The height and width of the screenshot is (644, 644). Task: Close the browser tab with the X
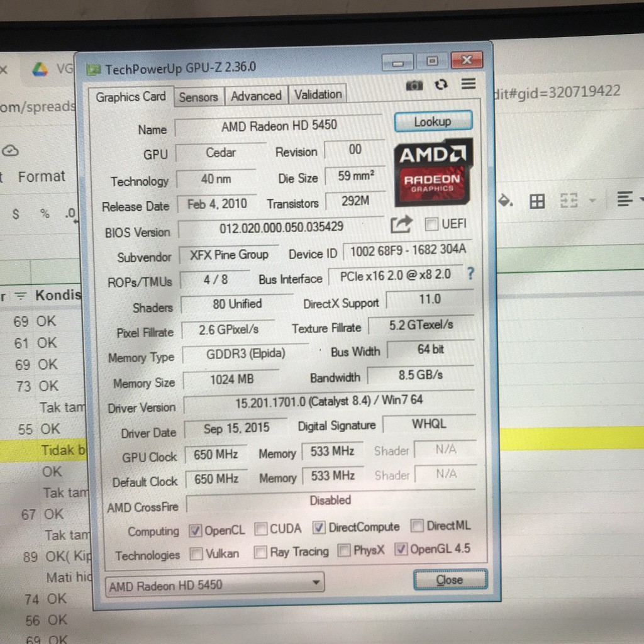click(x=4, y=70)
